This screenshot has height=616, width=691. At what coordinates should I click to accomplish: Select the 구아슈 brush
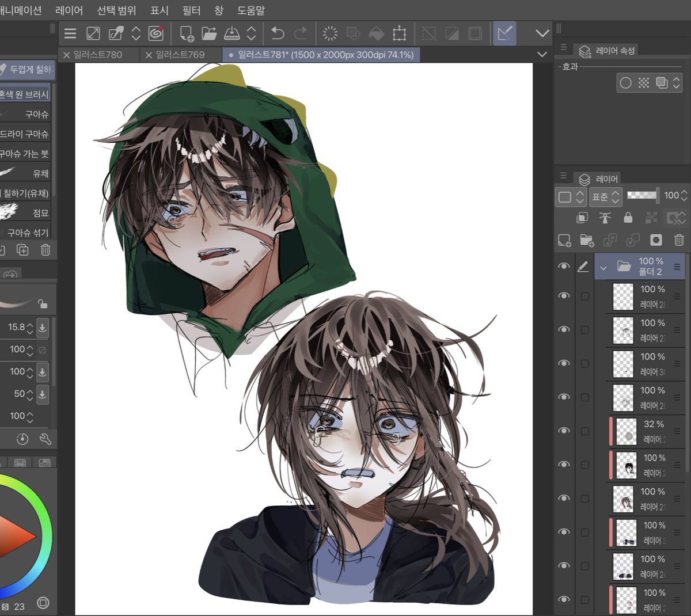[x=25, y=114]
